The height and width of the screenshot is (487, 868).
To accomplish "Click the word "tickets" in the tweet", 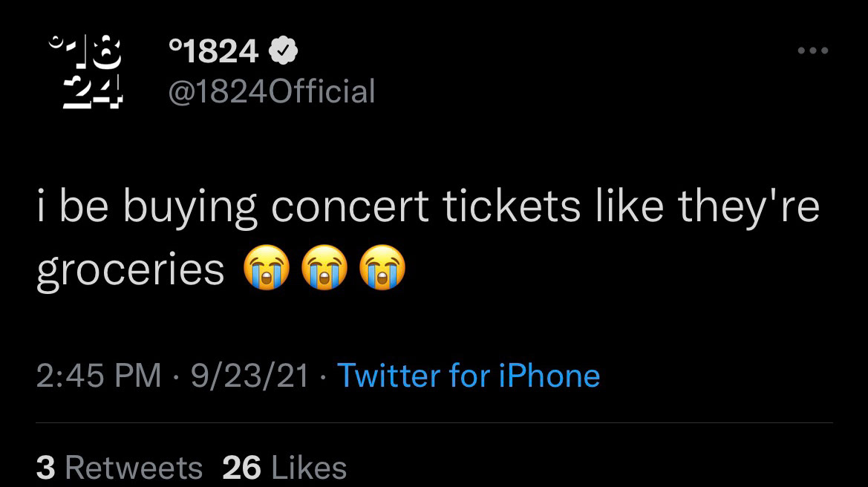I will (x=512, y=209).
